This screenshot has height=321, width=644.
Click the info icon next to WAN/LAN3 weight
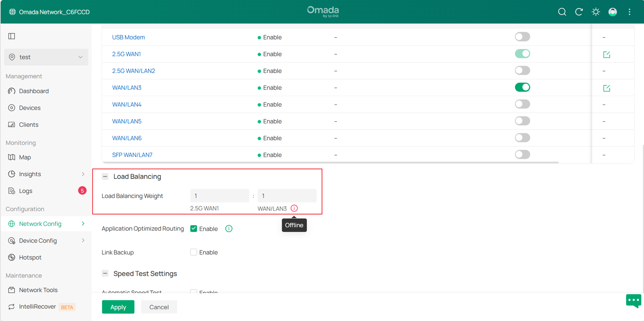[294, 208]
